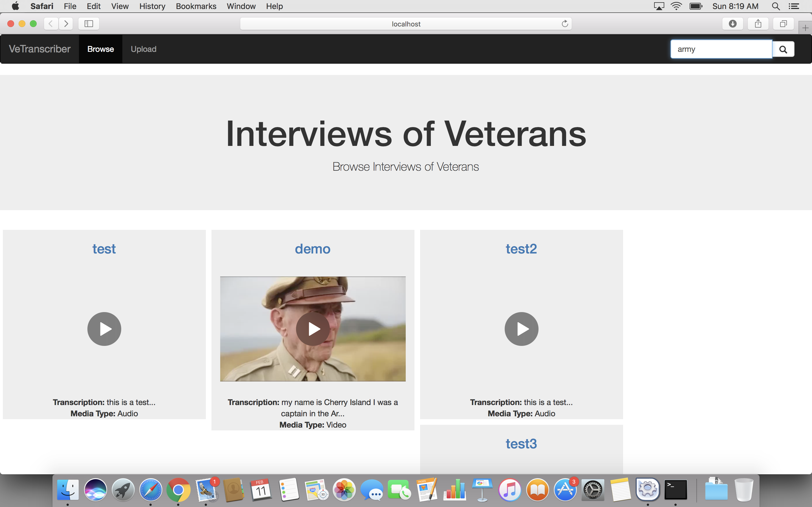The image size is (812, 507).
Task: Launch Terminal from the dock
Action: [676, 490]
